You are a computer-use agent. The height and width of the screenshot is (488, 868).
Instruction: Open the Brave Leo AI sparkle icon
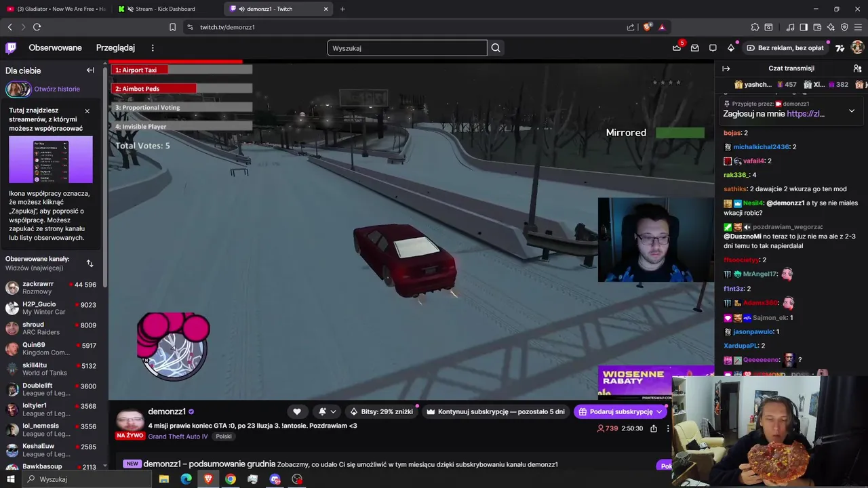831,27
